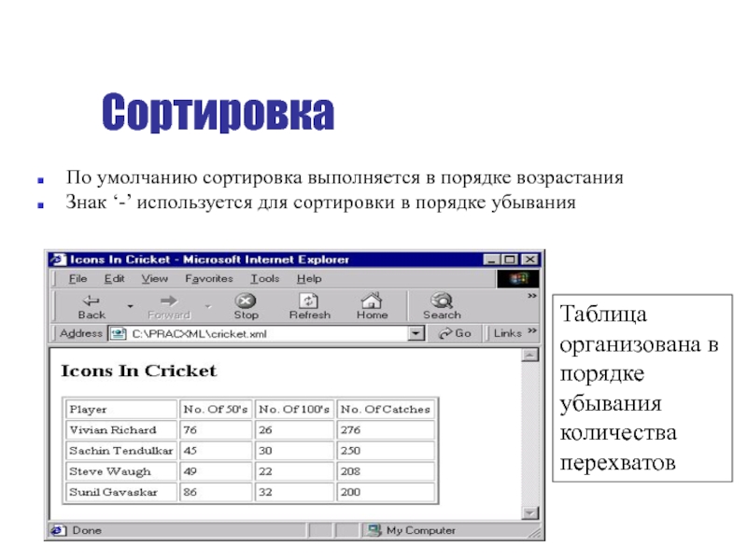The image size is (747, 560).
Task: Click the value '26' in Vivian Richard row
Action: (265, 430)
